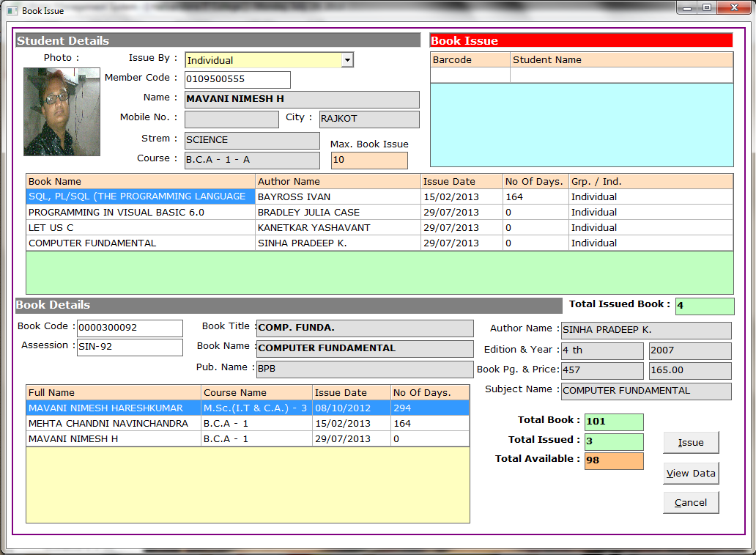Click the Member Code input field

[x=237, y=79]
